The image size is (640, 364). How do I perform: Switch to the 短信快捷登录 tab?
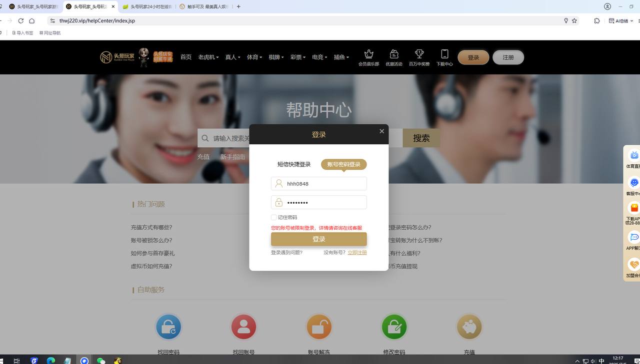click(x=294, y=164)
